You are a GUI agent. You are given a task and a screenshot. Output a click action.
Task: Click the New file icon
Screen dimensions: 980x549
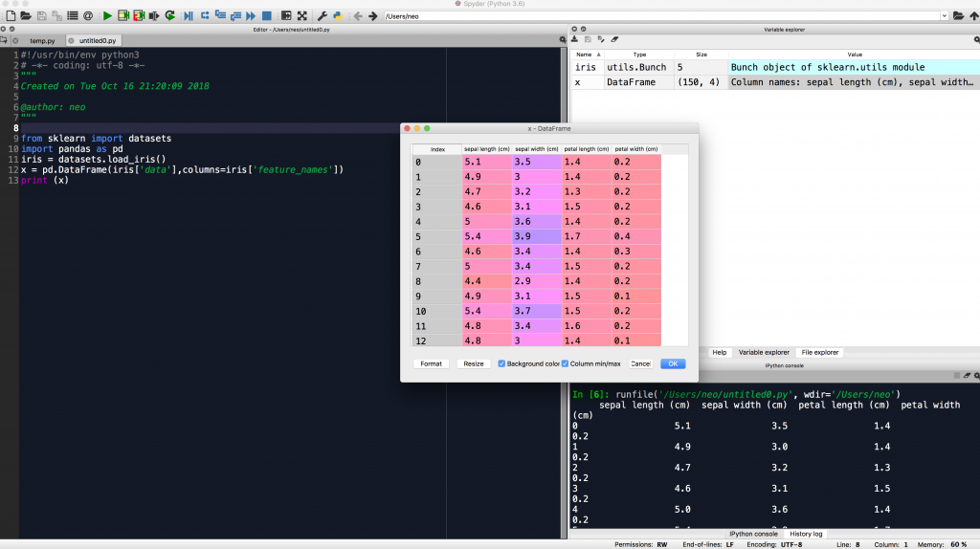click(11, 15)
